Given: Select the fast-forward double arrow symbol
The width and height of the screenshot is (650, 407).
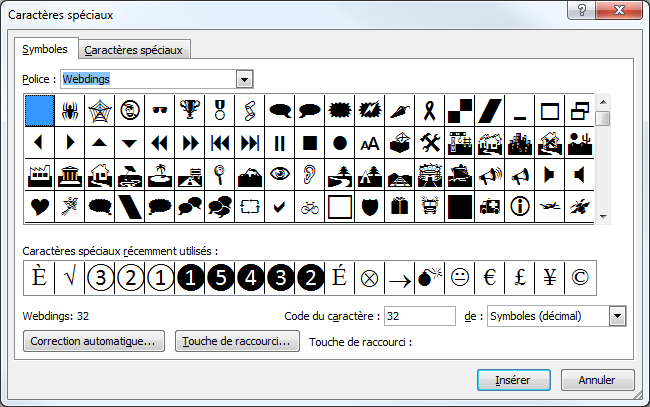Looking at the screenshot, I should coord(189,143).
